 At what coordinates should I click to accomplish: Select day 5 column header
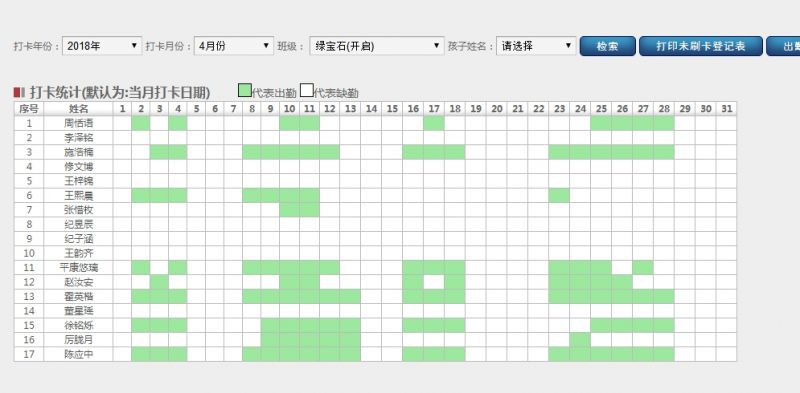click(196, 109)
